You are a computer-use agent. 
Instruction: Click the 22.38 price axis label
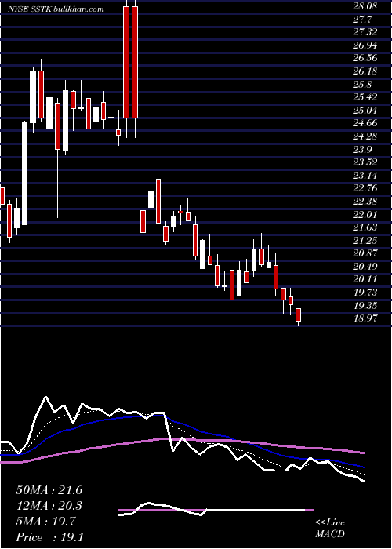click(365, 202)
